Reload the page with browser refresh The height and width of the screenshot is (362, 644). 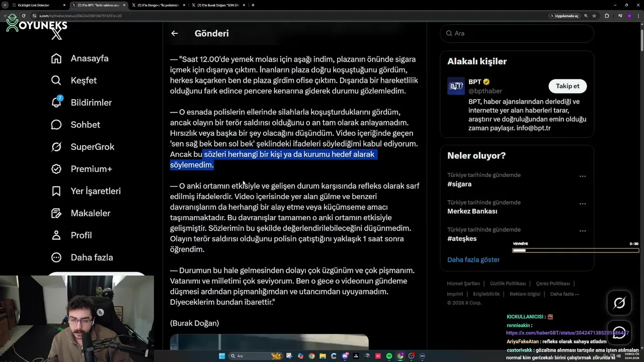pyautogui.click(x=23, y=16)
